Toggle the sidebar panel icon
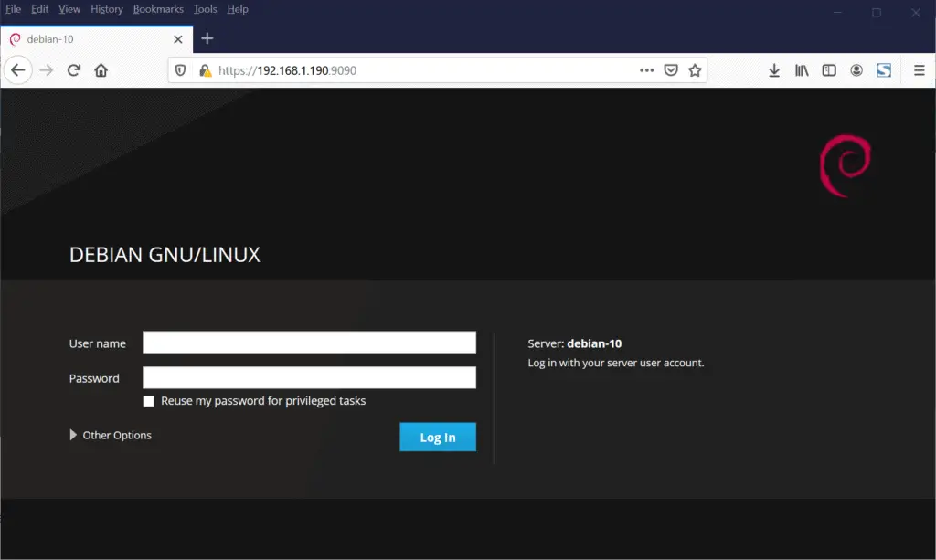The height and width of the screenshot is (560, 936). tap(829, 69)
